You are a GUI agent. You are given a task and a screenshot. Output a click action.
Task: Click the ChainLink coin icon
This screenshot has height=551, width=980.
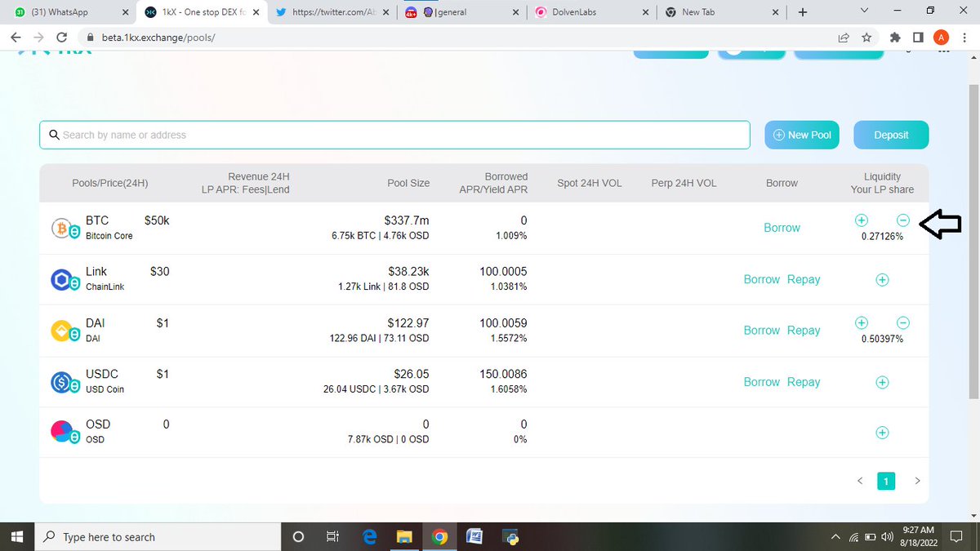coord(63,279)
